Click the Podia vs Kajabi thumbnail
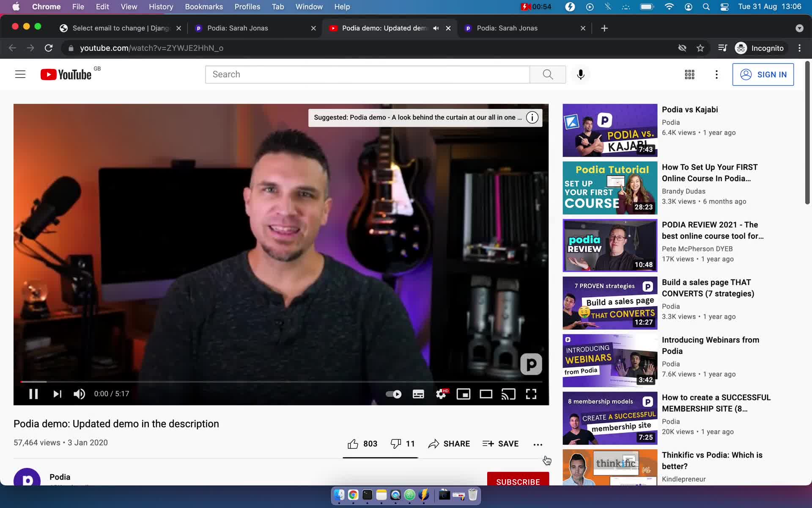This screenshot has width=812, height=508. (x=610, y=130)
